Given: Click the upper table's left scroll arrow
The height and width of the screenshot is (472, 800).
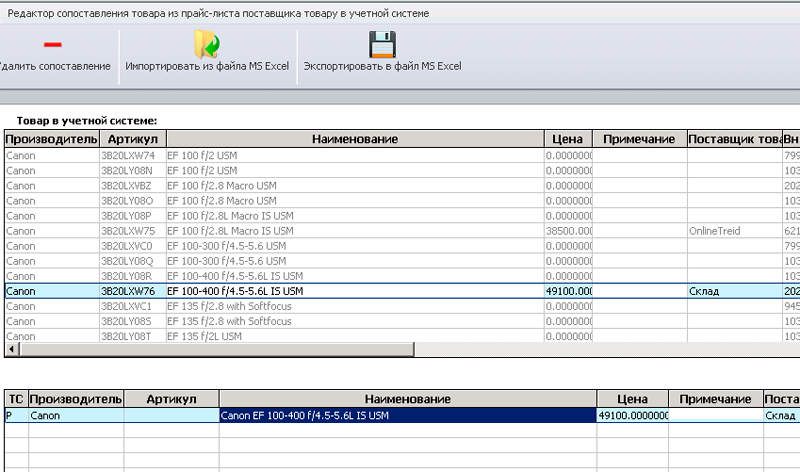Looking at the screenshot, I should [x=12, y=350].
